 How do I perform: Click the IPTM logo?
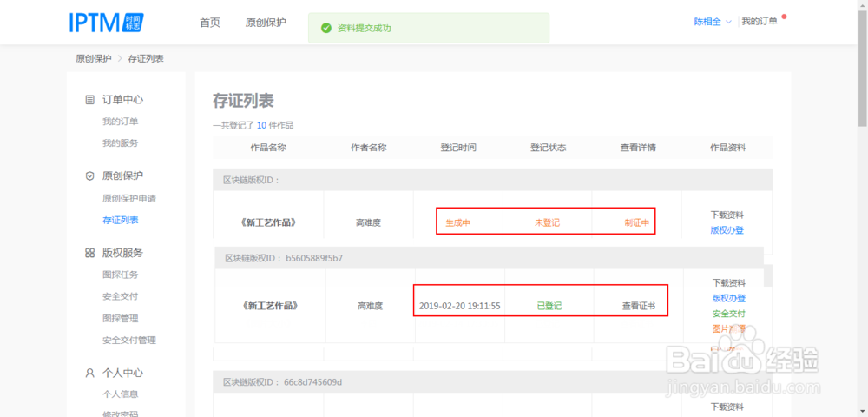tap(107, 23)
